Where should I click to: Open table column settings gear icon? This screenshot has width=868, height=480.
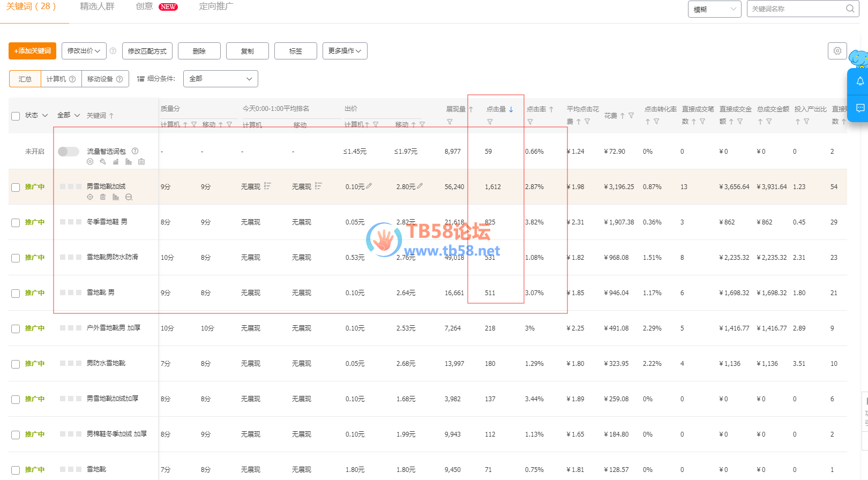[x=837, y=51]
